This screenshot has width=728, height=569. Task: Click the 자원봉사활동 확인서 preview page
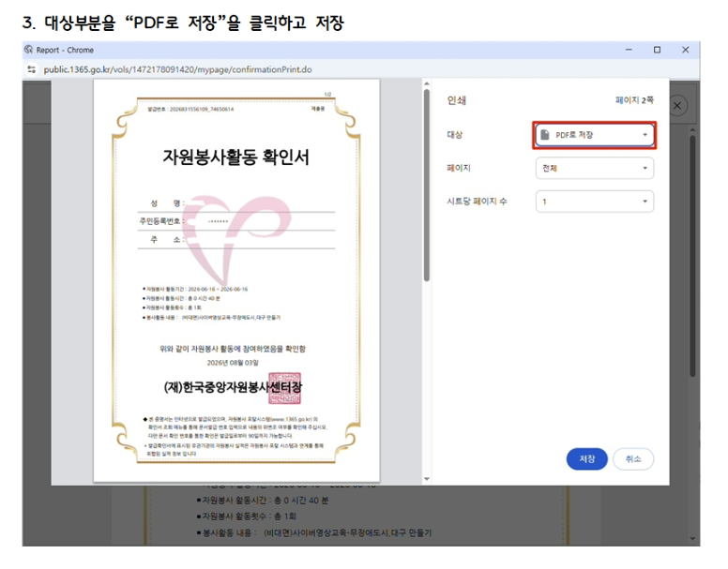pyautogui.click(x=236, y=280)
